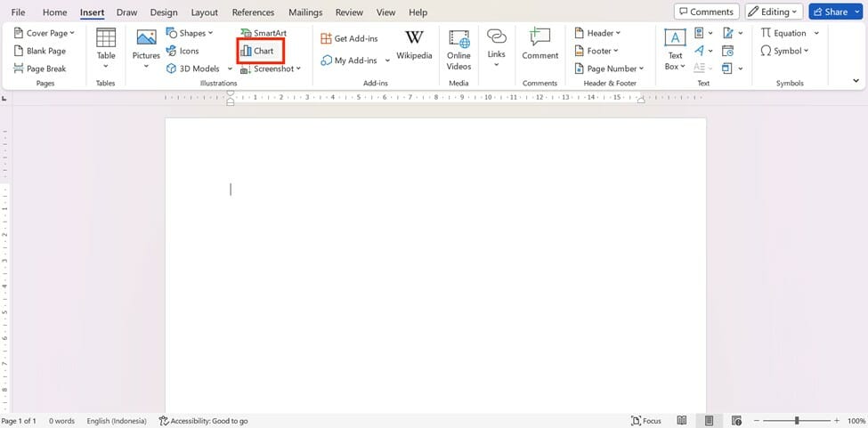
Task: Switch to Web Layout view
Action: [736, 421]
